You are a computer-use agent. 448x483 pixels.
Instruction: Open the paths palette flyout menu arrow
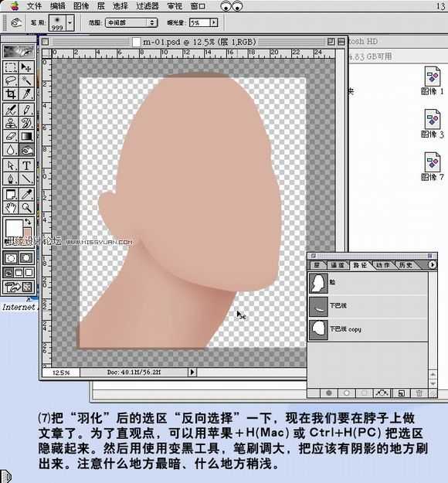coord(432,264)
